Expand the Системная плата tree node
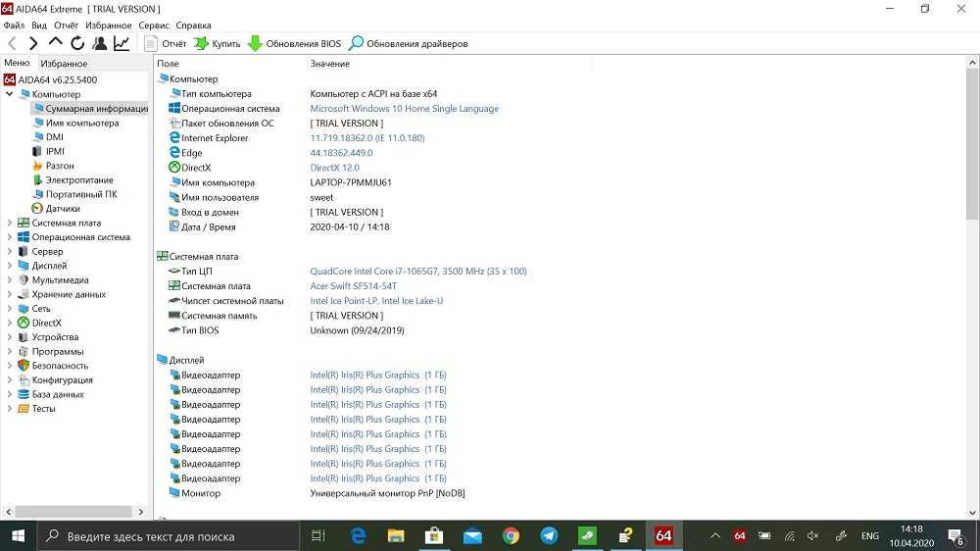This screenshot has width=980, height=551. pyautogui.click(x=10, y=223)
